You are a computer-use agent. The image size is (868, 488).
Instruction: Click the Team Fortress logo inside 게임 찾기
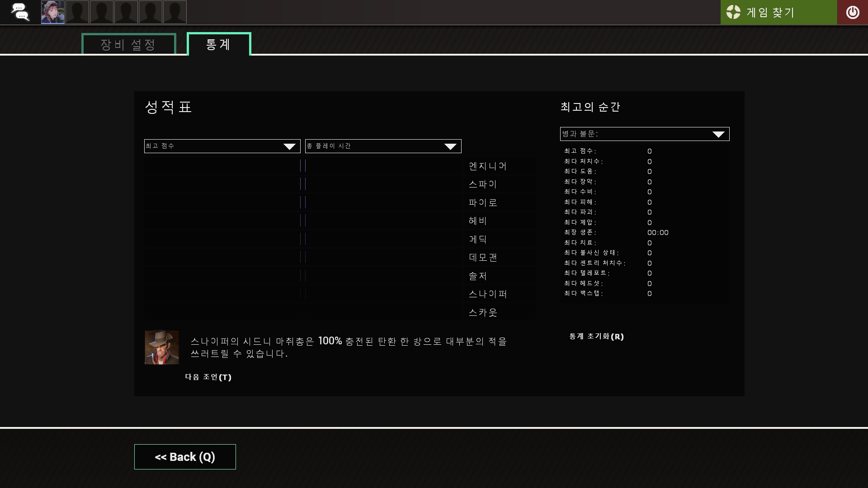733,12
